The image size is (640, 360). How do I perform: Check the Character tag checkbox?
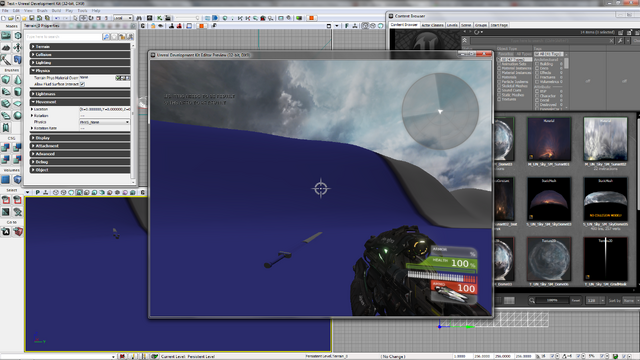[537, 96]
